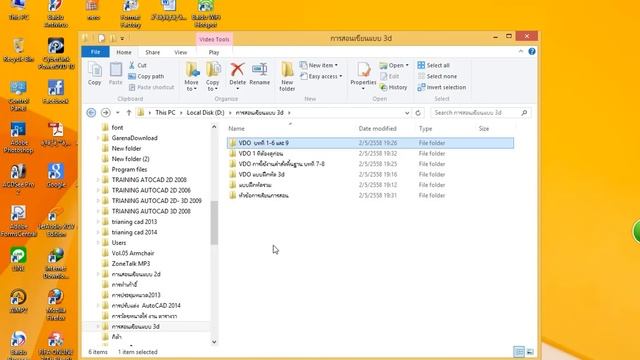
Task: Click the search magnifier icon
Action: click(x=524, y=113)
